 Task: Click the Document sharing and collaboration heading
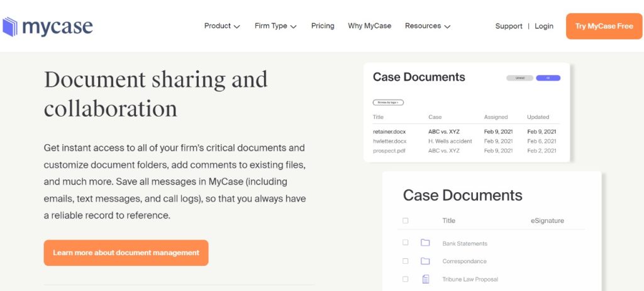pos(156,94)
